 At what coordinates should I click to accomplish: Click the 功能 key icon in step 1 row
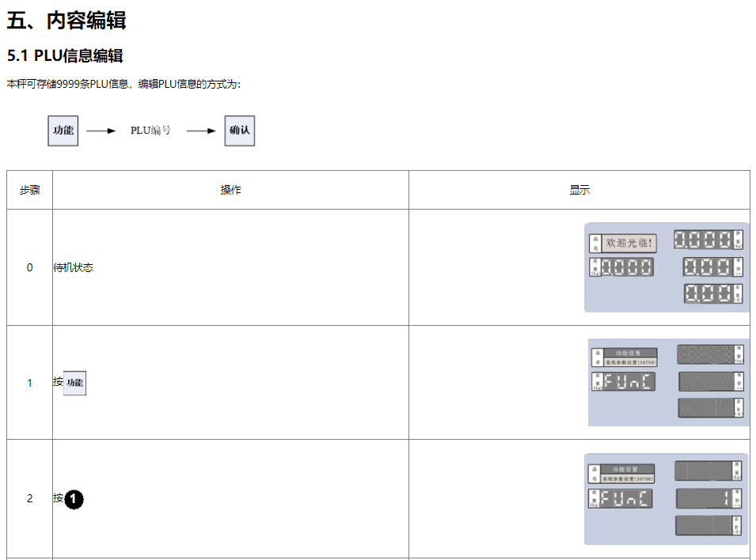(74, 383)
